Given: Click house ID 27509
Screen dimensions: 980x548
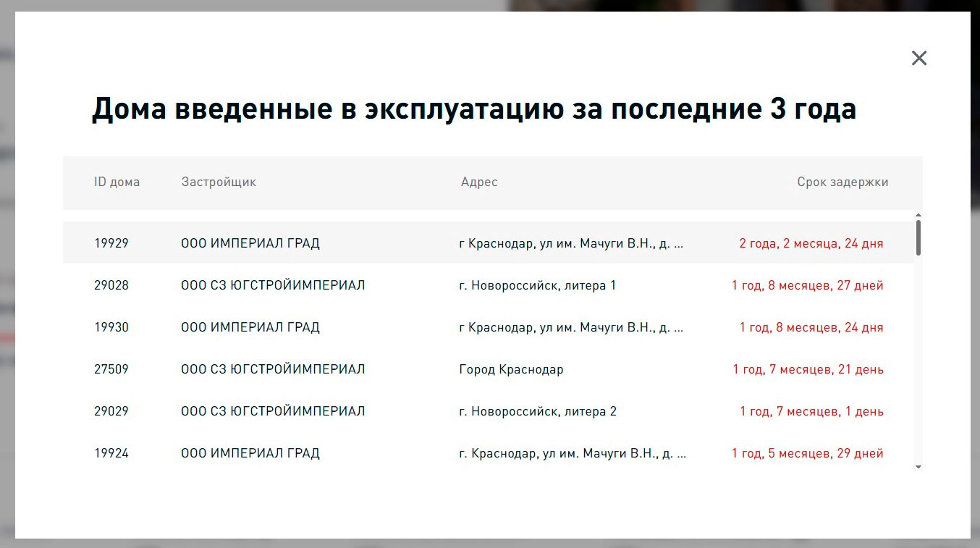Looking at the screenshot, I should pos(111,369).
